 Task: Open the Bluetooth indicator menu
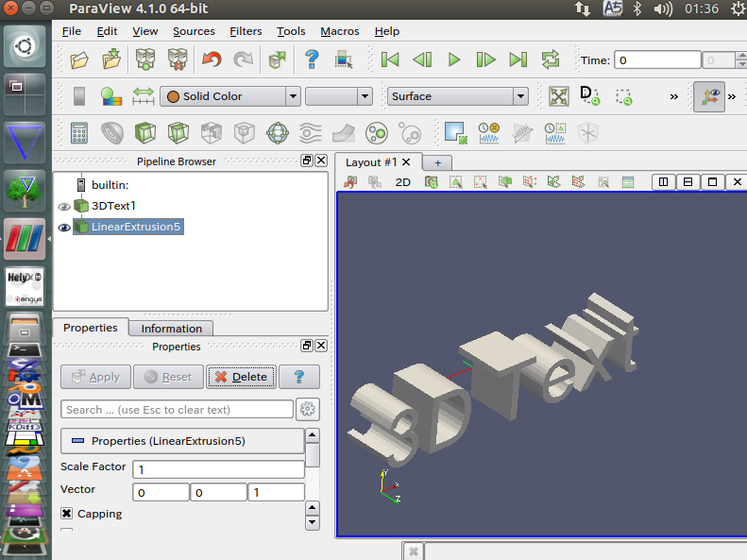(x=637, y=8)
